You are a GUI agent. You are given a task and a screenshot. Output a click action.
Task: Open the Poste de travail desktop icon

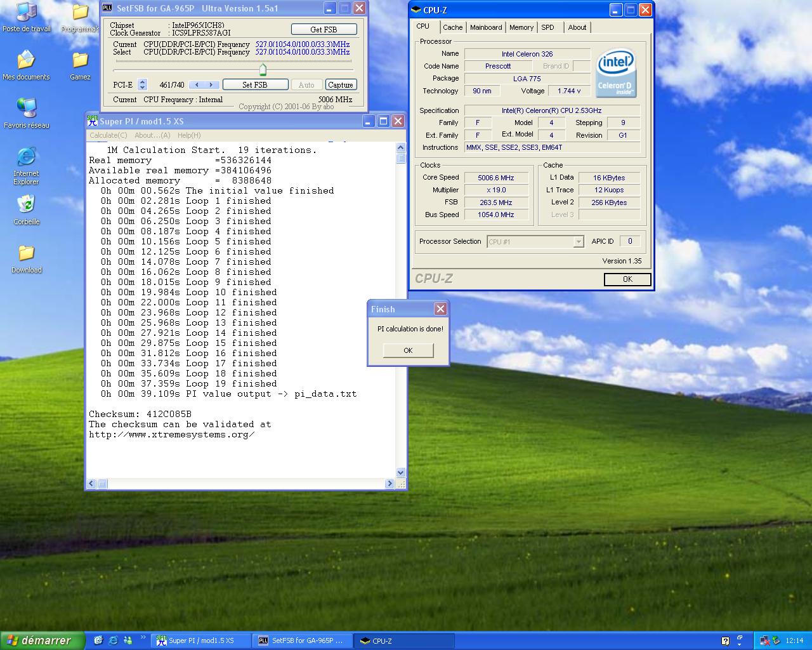26,17
